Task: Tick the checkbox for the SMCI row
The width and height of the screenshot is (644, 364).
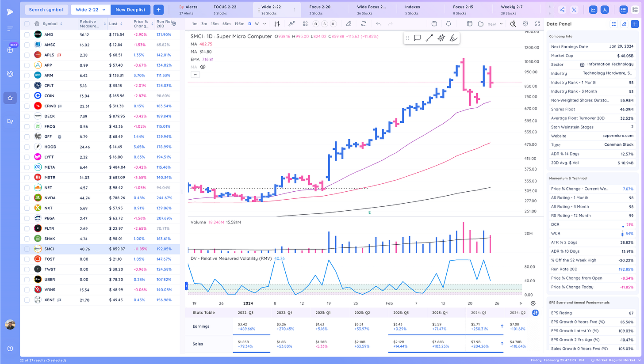Action: pos(27,249)
